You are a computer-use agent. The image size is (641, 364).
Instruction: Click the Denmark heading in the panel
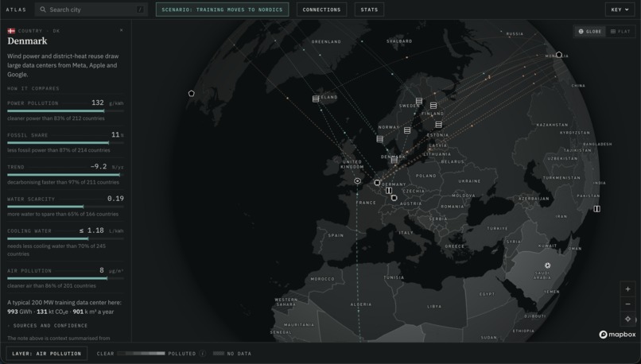point(27,41)
